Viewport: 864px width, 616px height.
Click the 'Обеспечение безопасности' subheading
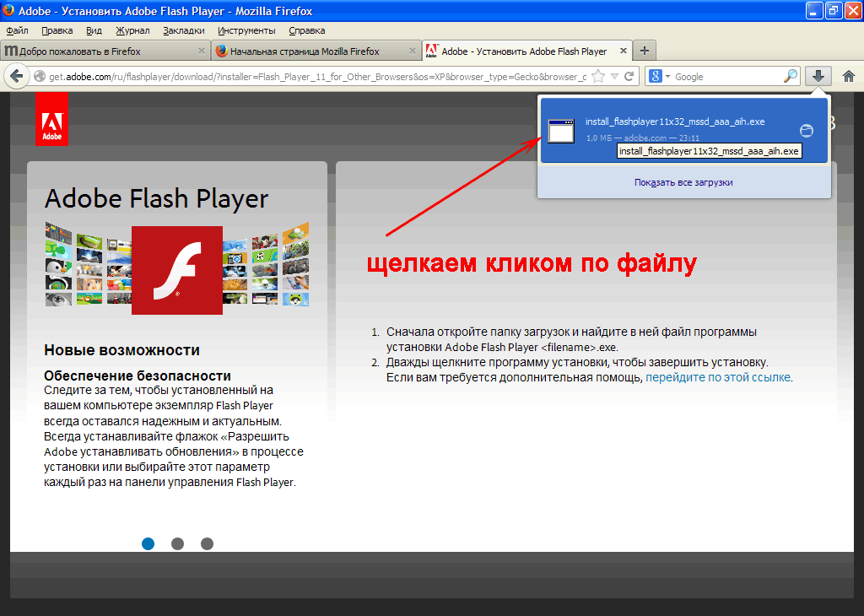138,376
